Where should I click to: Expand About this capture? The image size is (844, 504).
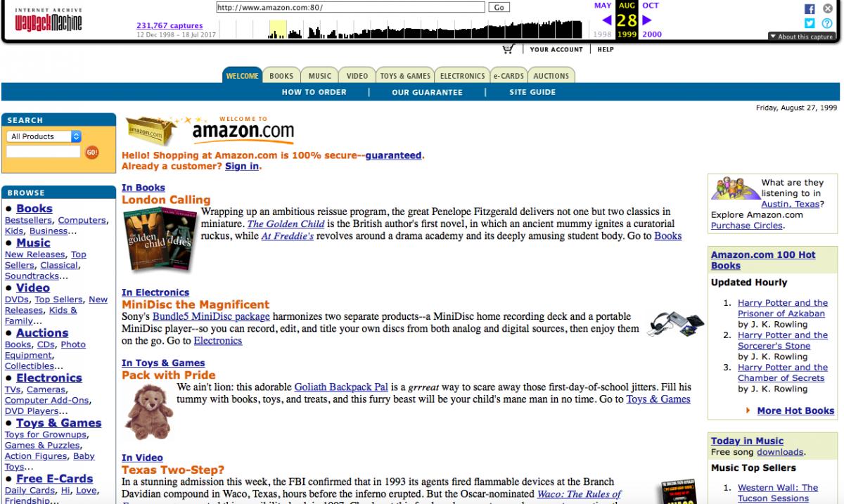pyautogui.click(x=802, y=37)
